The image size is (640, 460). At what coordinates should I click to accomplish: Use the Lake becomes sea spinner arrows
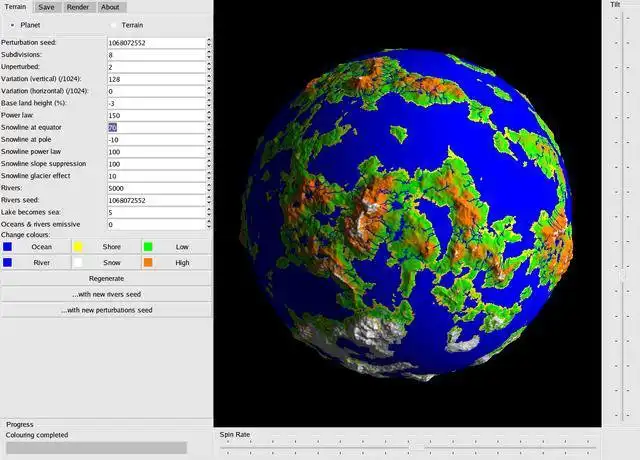pos(209,213)
